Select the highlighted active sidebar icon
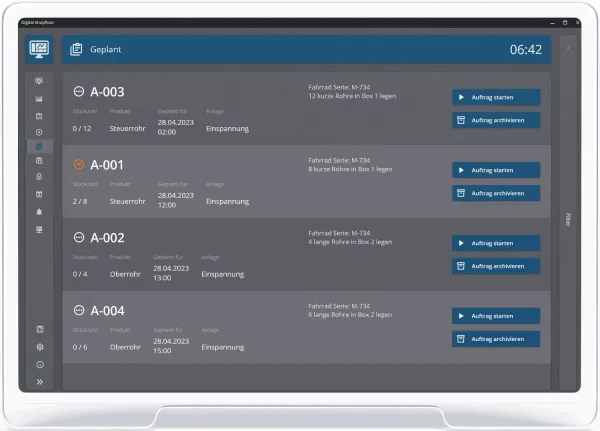 tap(39, 147)
